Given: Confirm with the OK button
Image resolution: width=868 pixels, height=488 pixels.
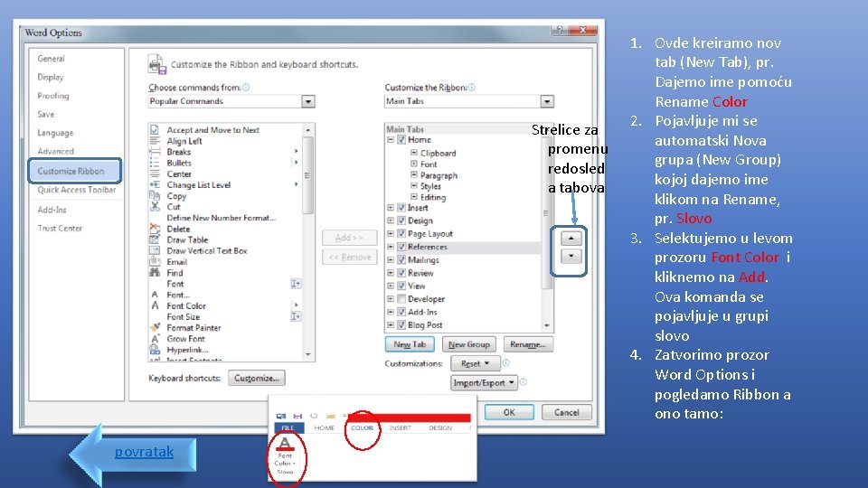Looking at the screenshot, I should 509,412.
